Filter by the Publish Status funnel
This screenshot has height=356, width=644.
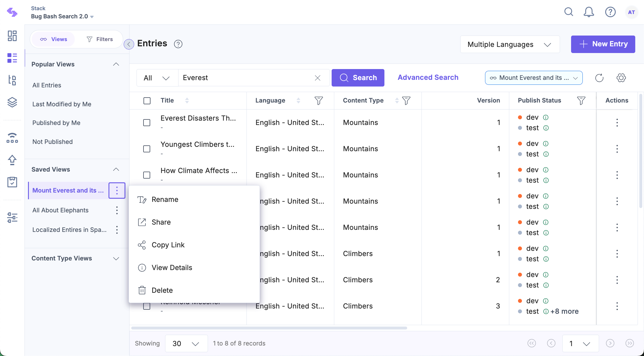click(x=581, y=101)
